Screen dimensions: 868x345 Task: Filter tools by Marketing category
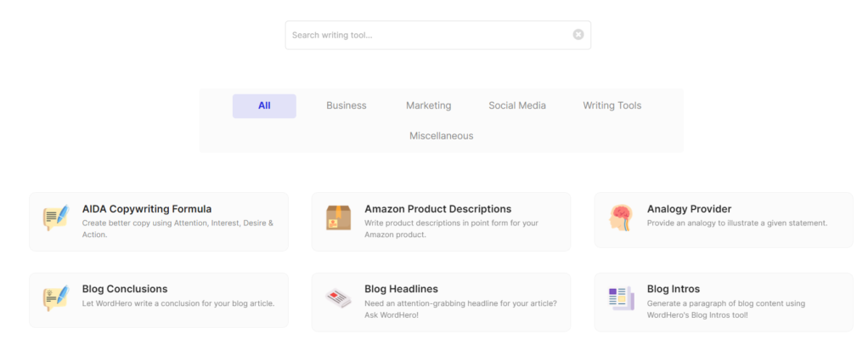(x=428, y=105)
